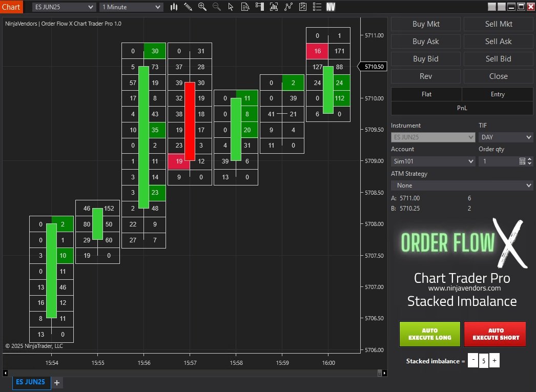Viewport: 536px width, 392px height.
Task: Expand the Instrument ES JUN25 panel dropdown
Action: 433,137
